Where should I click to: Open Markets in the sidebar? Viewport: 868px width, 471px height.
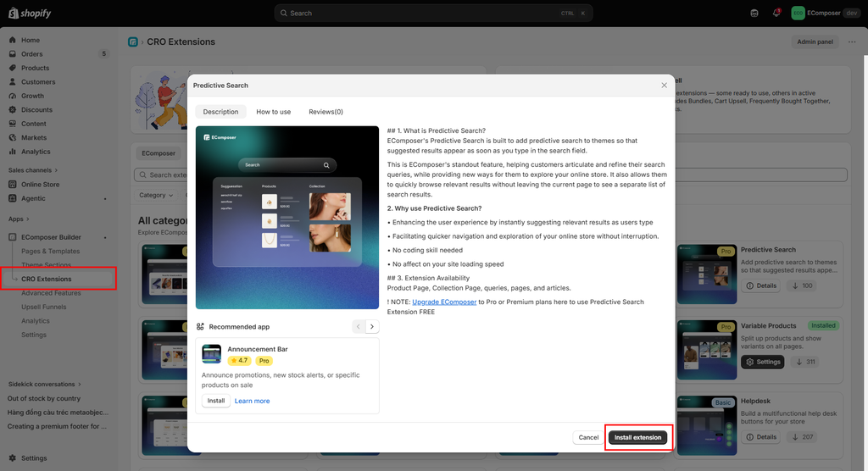click(34, 137)
